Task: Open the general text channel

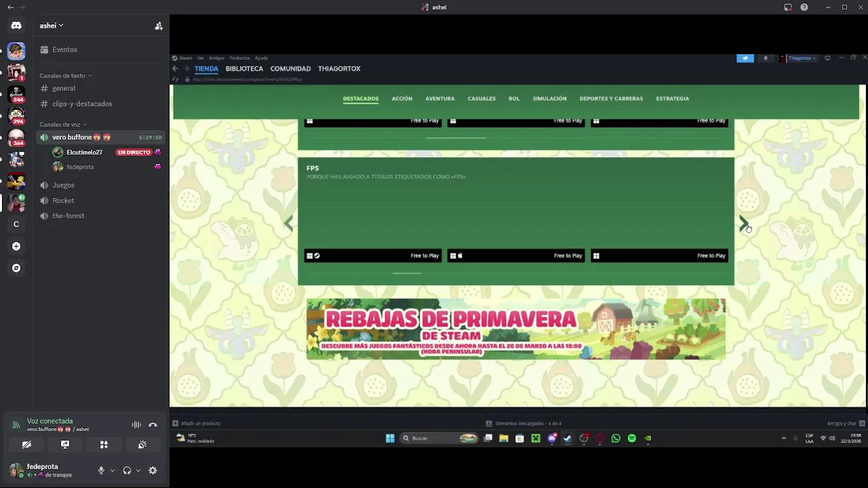Action: coord(100,88)
